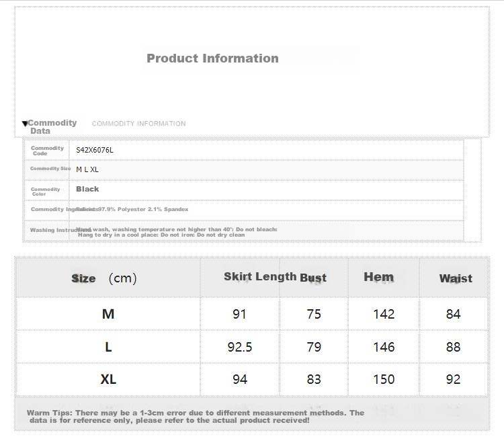This screenshot has height=441, width=504.
Task: Click the Hem column header
Action: (x=378, y=277)
